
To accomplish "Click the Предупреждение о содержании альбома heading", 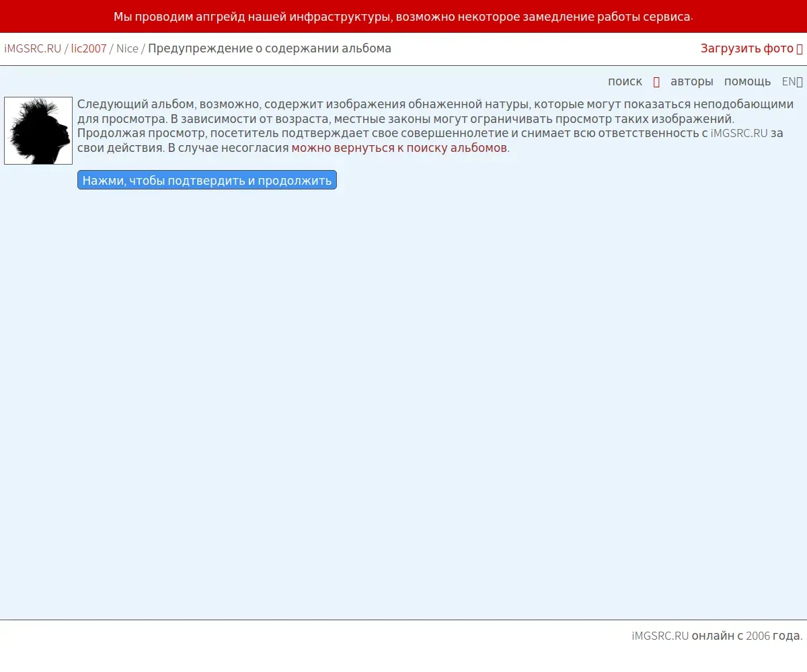I will (270, 48).
